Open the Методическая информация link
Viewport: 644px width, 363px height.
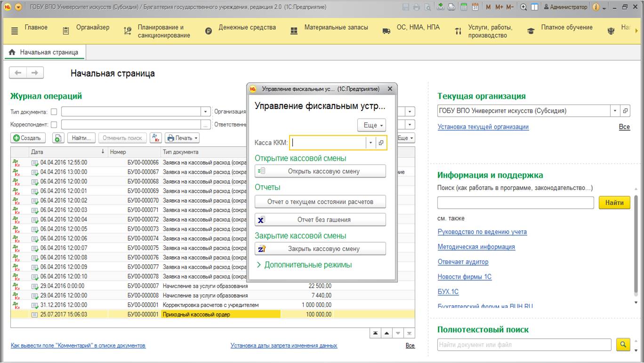point(476,246)
